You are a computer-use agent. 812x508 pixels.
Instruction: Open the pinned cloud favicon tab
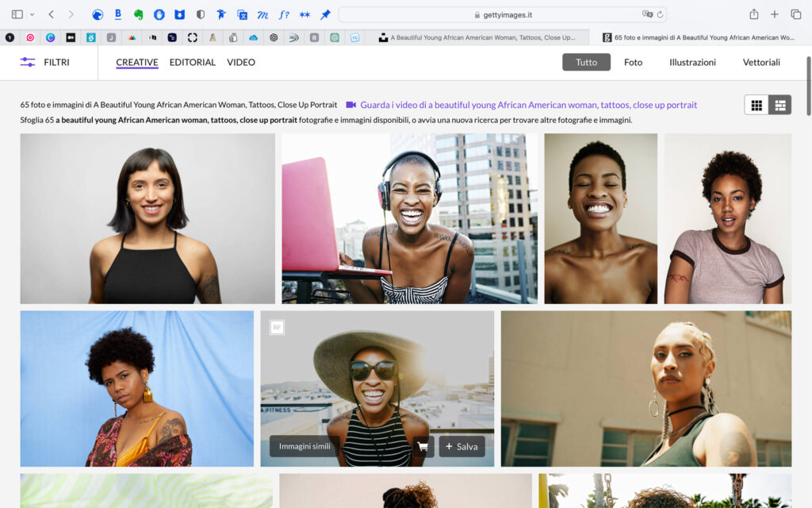[x=253, y=37]
